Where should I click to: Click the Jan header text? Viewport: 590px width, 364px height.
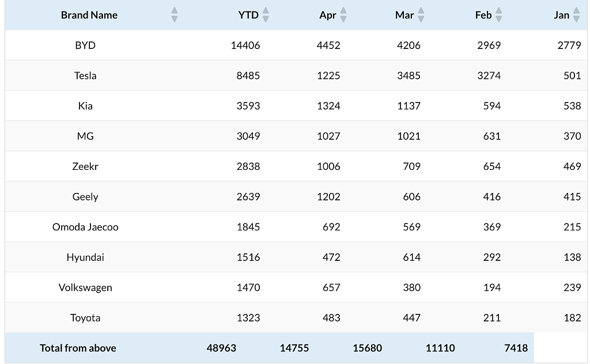(x=562, y=15)
